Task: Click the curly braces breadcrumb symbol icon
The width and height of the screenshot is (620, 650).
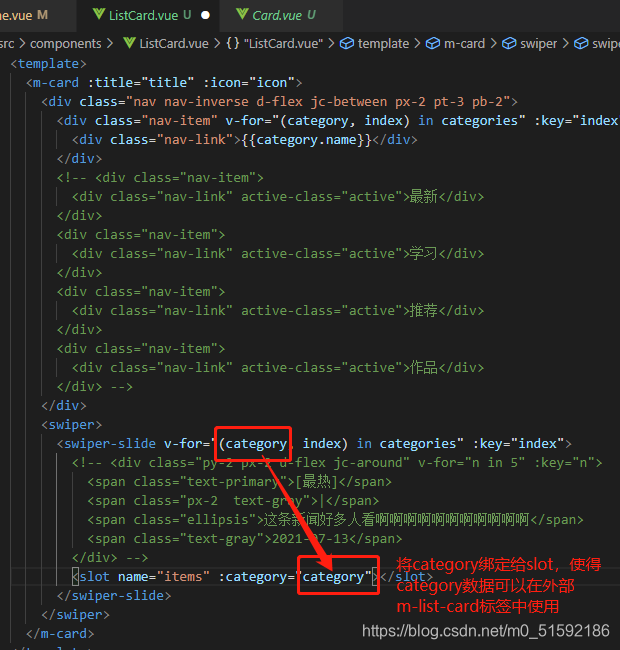Action: coord(233,43)
